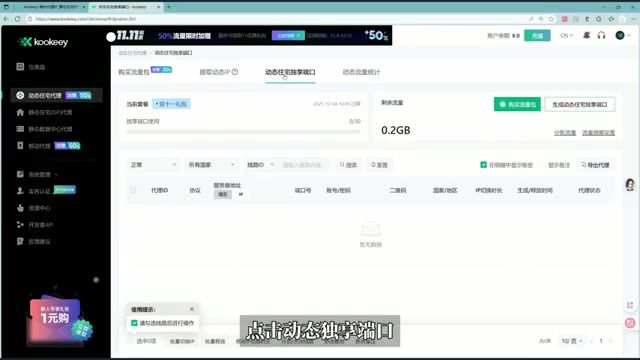Viewport: 640px width, 360px height.
Task: Select page number 1
Action: click(601, 341)
